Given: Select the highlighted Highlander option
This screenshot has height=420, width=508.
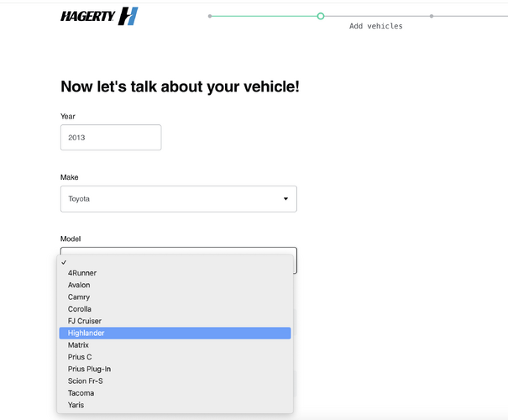Looking at the screenshot, I should pos(175,333).
